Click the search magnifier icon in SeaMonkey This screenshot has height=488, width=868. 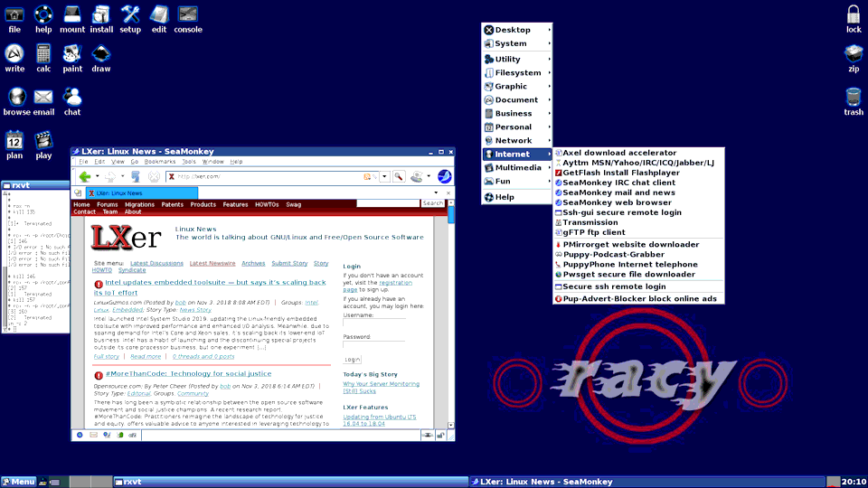(x=399, y=176)
